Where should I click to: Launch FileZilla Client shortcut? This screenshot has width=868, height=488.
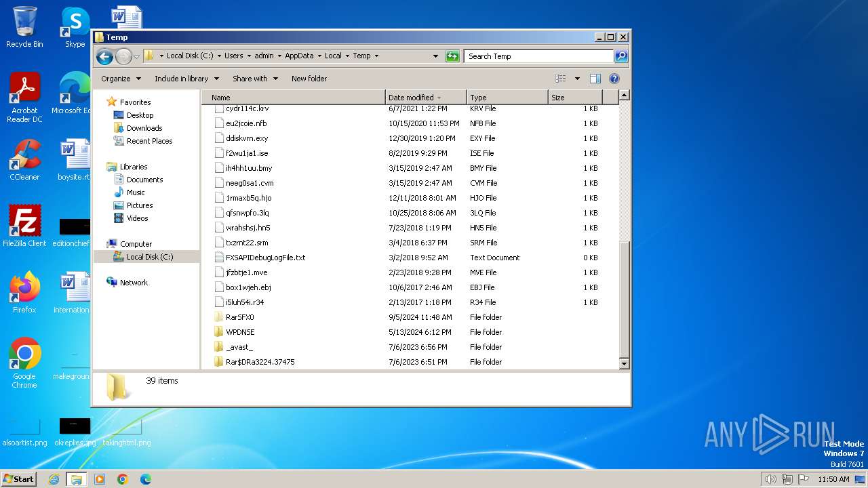tap(24, 226)
